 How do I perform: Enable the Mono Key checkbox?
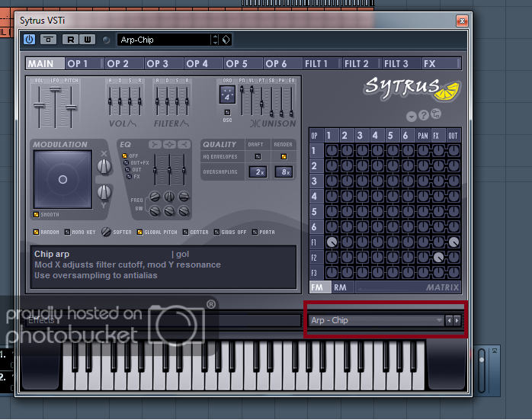click(68, 232)
